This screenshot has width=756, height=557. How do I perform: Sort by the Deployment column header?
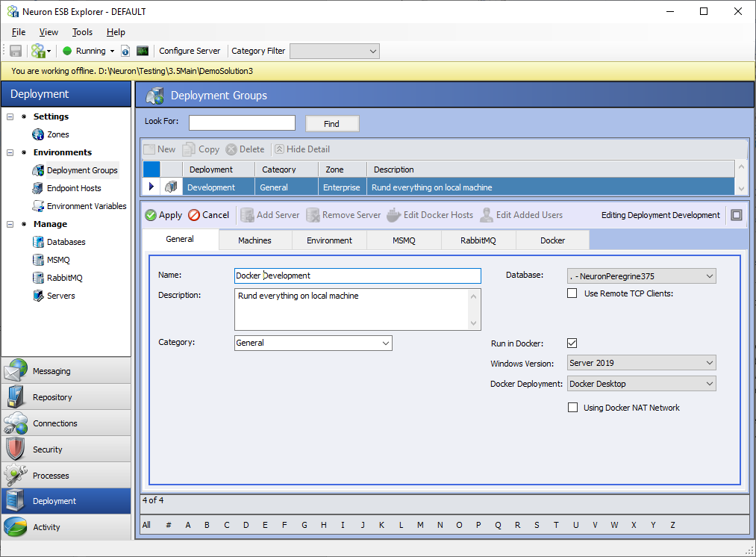click(219, 169)
